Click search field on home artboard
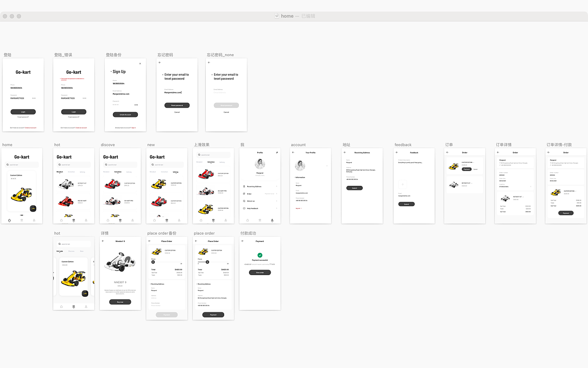588x368 pixels. coord(23,164)
